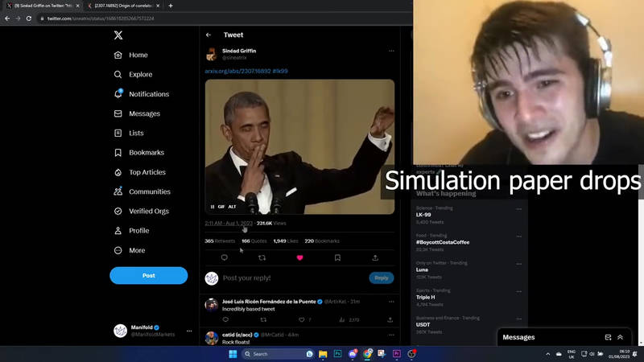The width and height of the screenshot is (644, 362).
Task: View the 365 Retweets list
Action: [220, 241]
